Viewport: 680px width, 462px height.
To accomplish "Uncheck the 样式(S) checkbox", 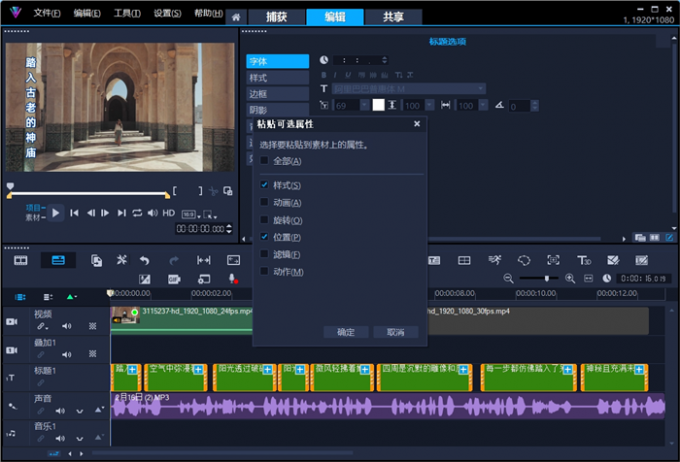I will (x=264, y=185).
